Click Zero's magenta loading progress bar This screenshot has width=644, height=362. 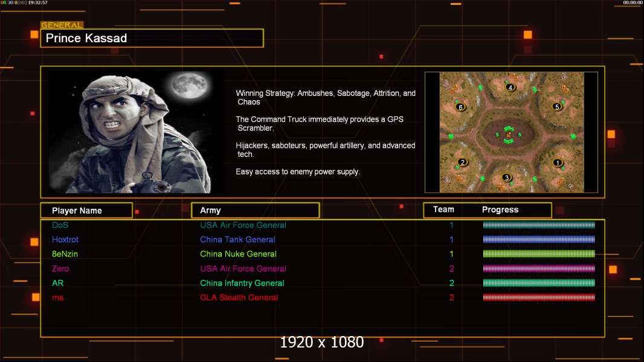(x=539, y=268)
